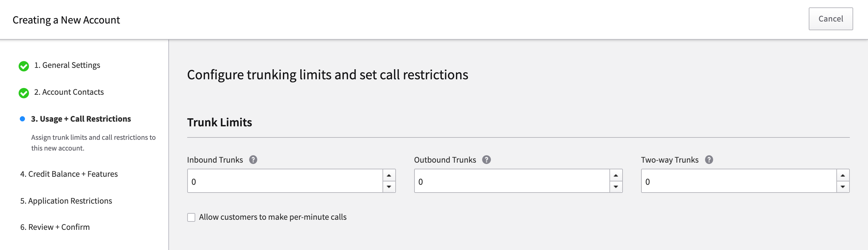The width and height of the screenshot is (868, 250).
Task: Click the General Settings green checkmark icon
Action: pos(24,66)
